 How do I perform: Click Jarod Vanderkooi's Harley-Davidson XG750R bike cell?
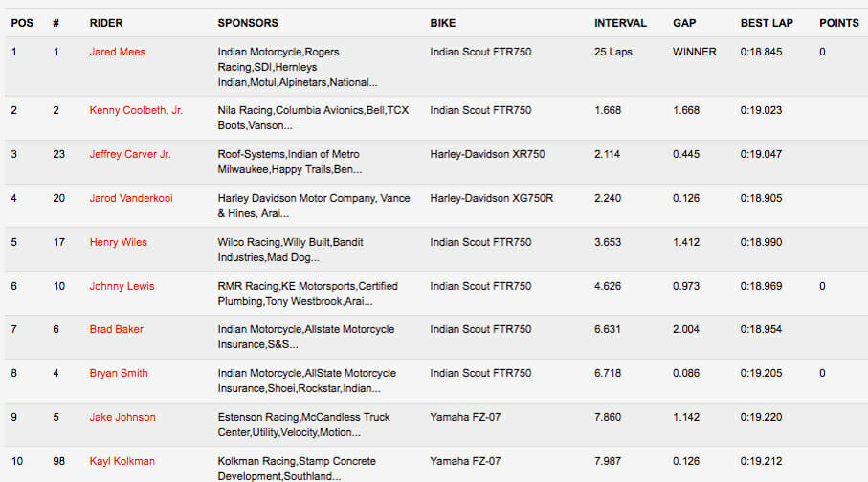click(x=492, y=198)
